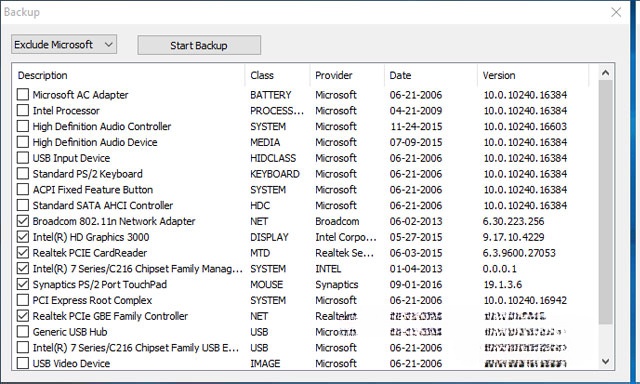The width and height of the screenshot is (640, 384).
Task: Uncheck Intel(R) 7 Series/C216 Chipset Family Manag... checkbox
Action: coord(23,269)
